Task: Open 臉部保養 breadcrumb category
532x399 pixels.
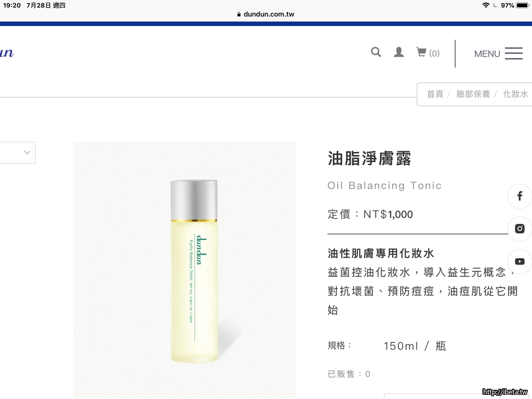Action: click(x=473, y=94)
